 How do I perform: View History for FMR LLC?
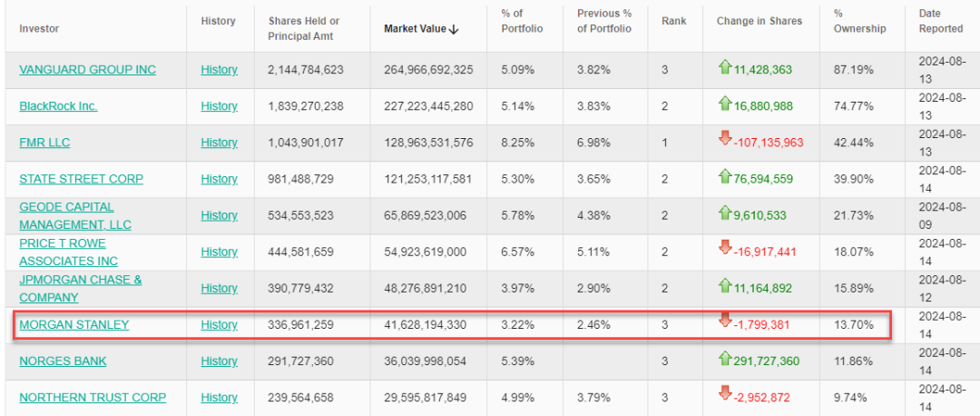219,143
